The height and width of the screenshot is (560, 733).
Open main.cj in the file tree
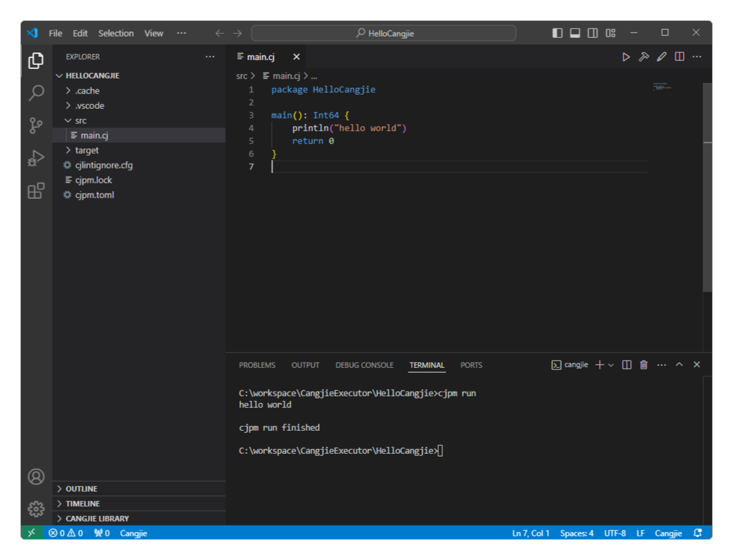(139, 135)
